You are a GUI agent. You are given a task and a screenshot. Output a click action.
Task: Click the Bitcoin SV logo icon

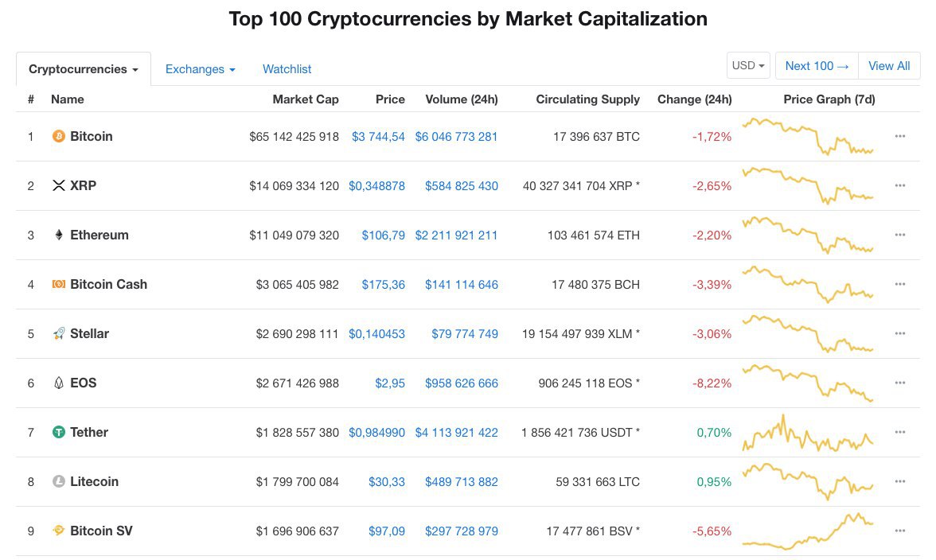(x=58, y=531)
